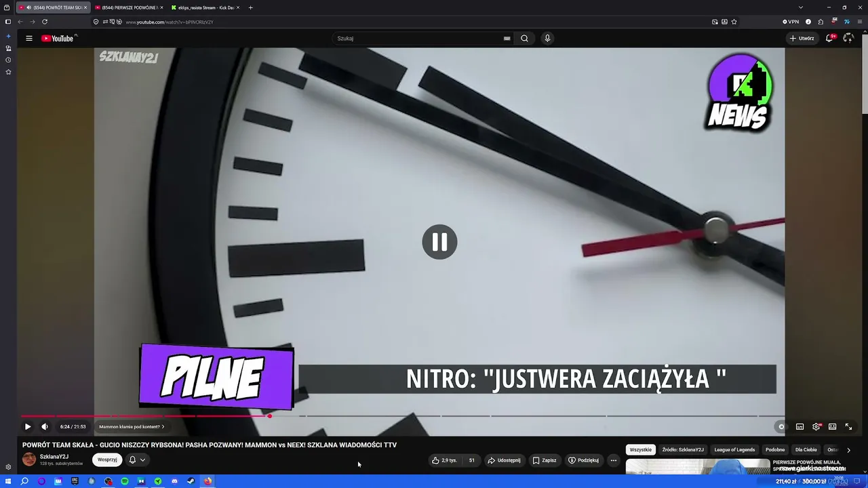Open the recommended video thumbnail in sidebar
This screenshot has height=488, width=868.
coord(698,467)
